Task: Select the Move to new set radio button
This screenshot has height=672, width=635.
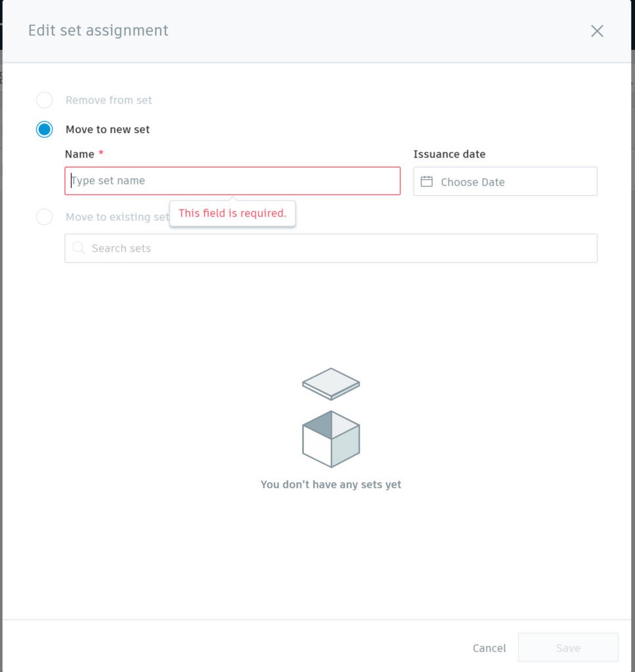Action: pyautogui.click(x=44, y=129)
